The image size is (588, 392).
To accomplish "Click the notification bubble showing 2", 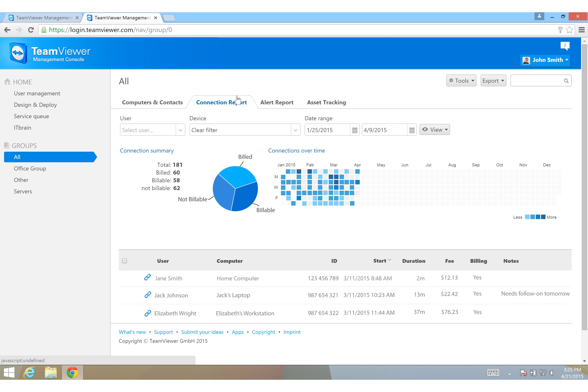I will [565, 46].
